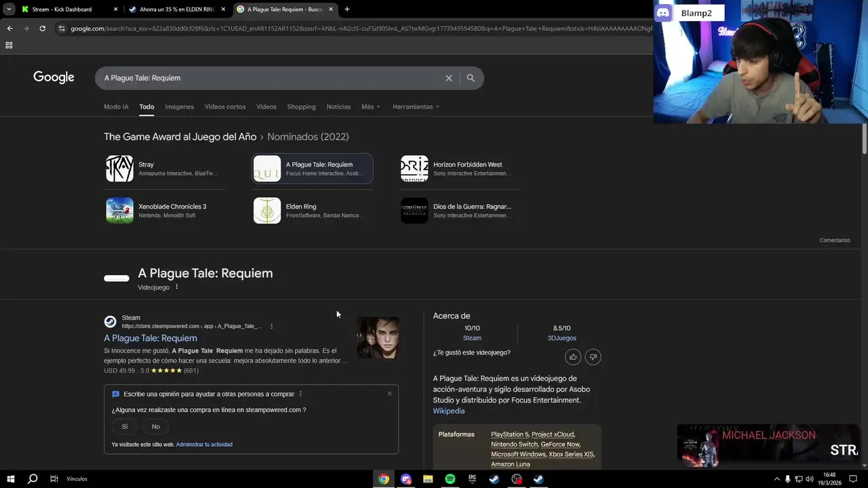Clear the Google search box text
The width and height of the screenshot is (868, 488).
pos(448,78)
